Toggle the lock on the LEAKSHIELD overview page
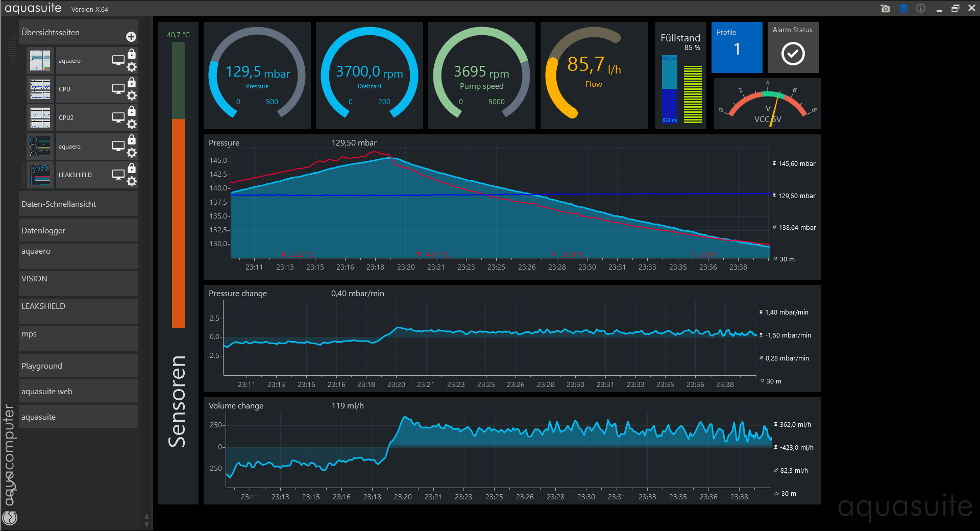 pyautogui.click(x=132, y=168)
